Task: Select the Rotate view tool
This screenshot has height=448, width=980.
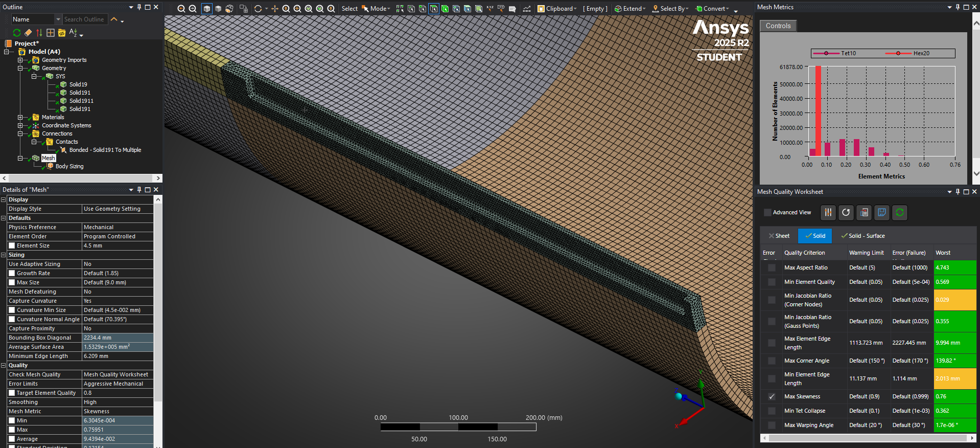Action: coord(258,9)
